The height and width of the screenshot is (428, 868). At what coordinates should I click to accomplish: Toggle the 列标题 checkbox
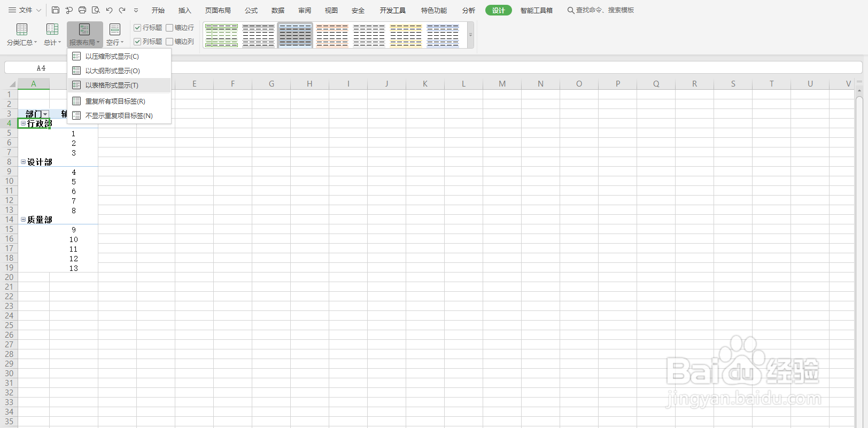tap(137, 42)
